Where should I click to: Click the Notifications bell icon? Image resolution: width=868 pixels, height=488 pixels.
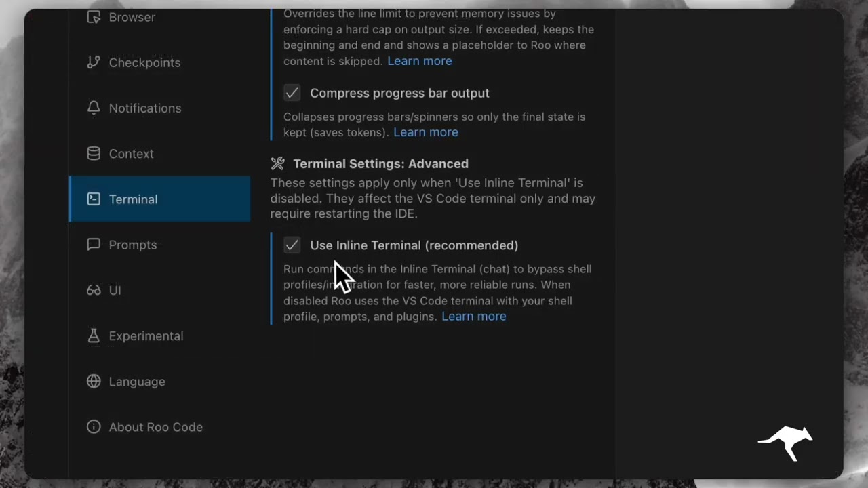click(94, 108)
